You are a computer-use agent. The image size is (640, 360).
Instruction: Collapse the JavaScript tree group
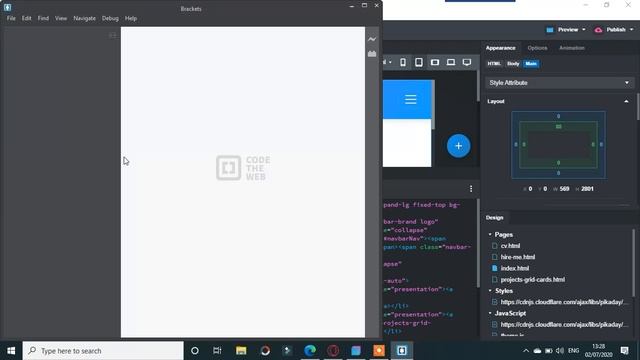(490, 313)
